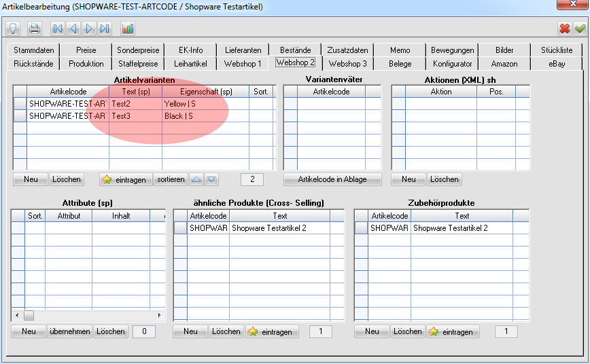Click the printer icon in toolbar
Viewport: 590px width, 364px height.
click(35, 29)
